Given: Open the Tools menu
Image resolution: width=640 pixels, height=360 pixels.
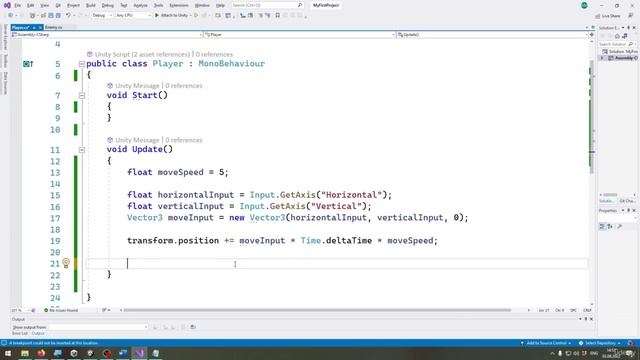Looking at the screenshot, I should (x=158, y=5).
